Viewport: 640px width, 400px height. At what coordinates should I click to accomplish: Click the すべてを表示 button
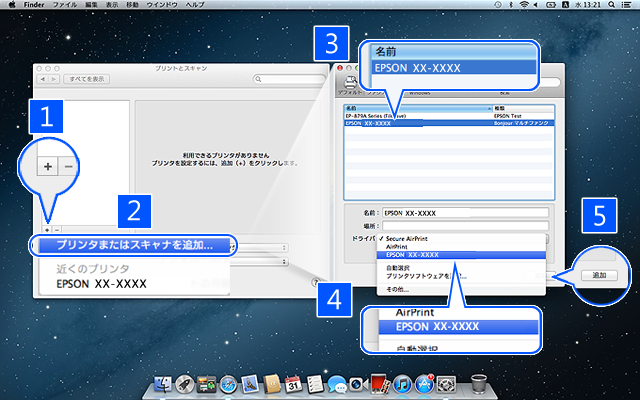click(x=89, y=78)
